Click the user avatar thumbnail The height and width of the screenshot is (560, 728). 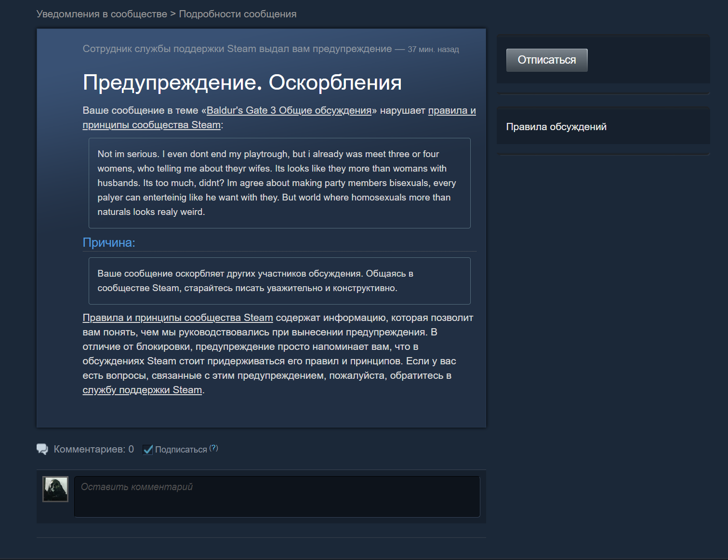point(55,489)
